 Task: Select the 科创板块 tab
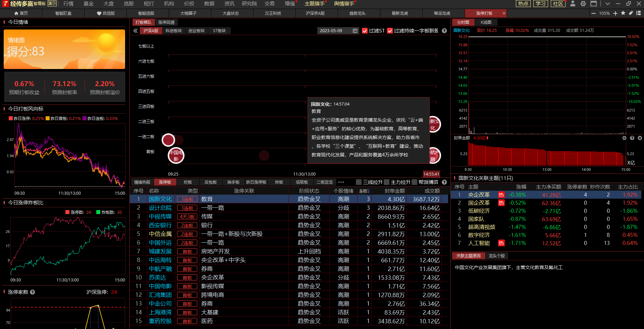(x=174, y=31)
